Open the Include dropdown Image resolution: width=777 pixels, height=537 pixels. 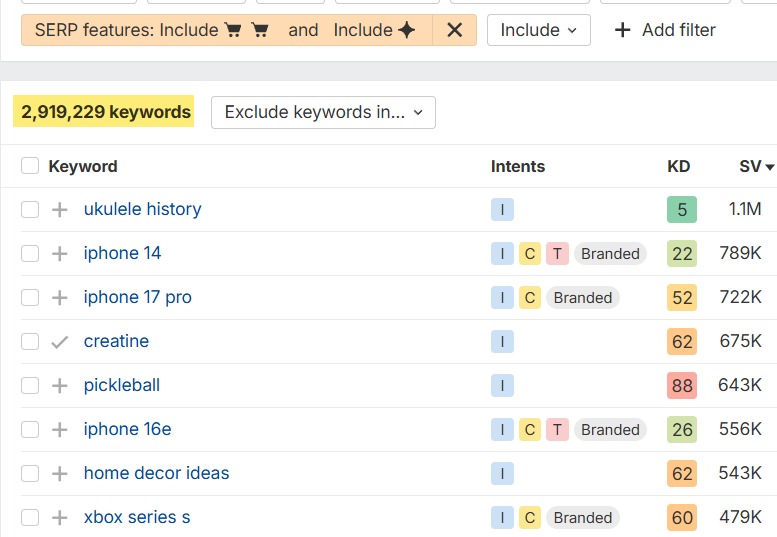[x=538, y=30]
